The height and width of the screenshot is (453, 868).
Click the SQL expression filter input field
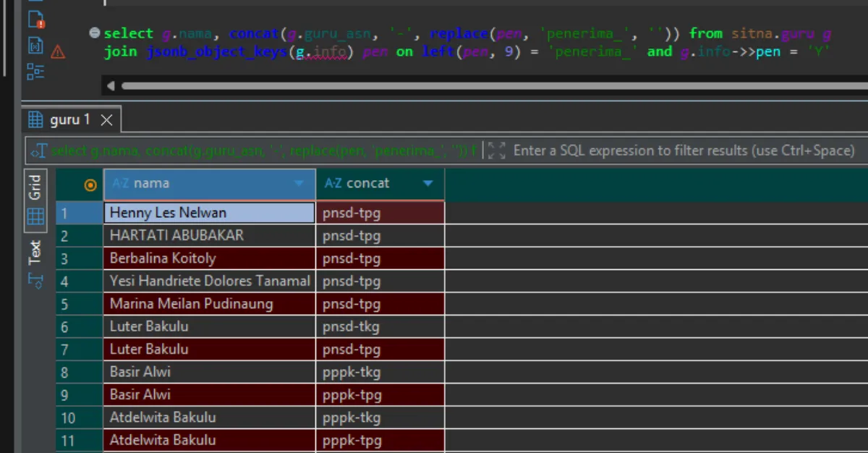click(684, 151)
